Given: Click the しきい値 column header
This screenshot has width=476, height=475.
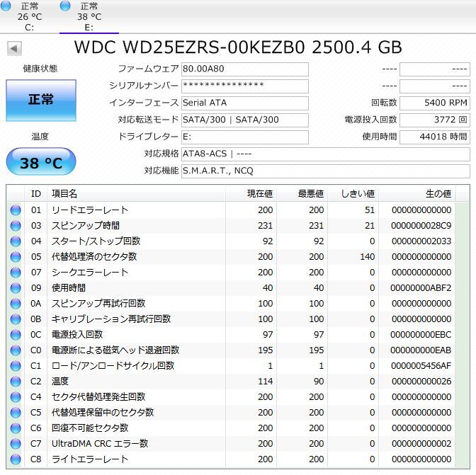Looking at the screenshot, I should click(x=353, y=193).
